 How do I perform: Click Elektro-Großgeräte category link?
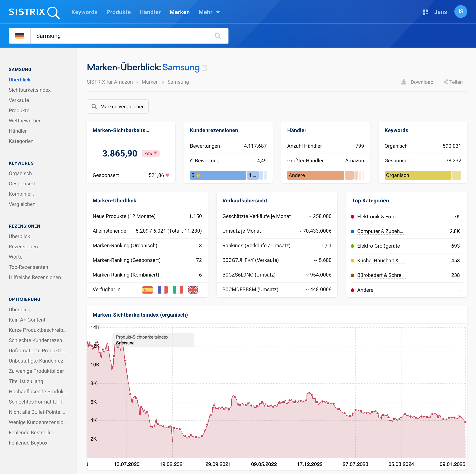(x=378, y=246)
